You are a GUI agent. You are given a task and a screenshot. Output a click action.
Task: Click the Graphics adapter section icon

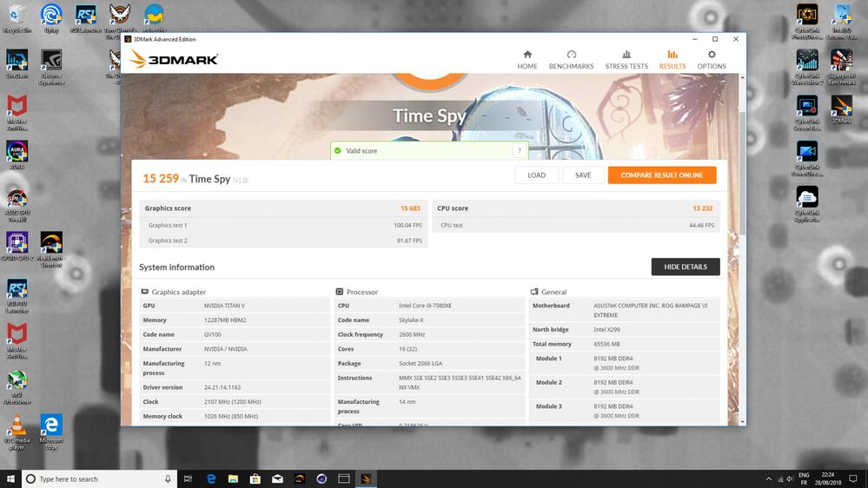[144, 292]
